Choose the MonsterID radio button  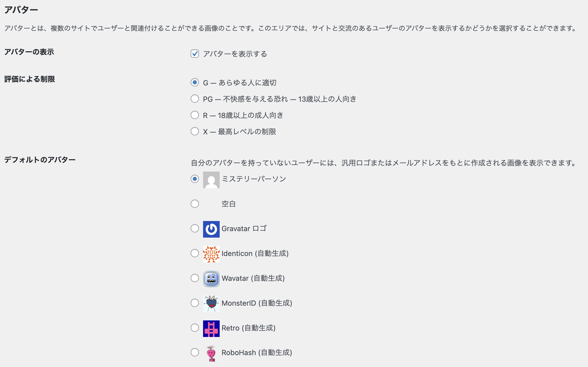pos(195,303)
